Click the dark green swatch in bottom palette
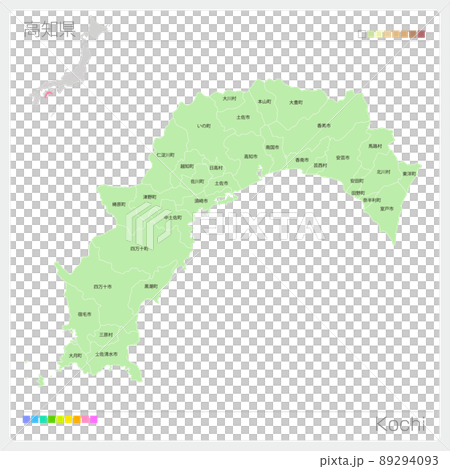450x469 pixels. click(52, 419)
